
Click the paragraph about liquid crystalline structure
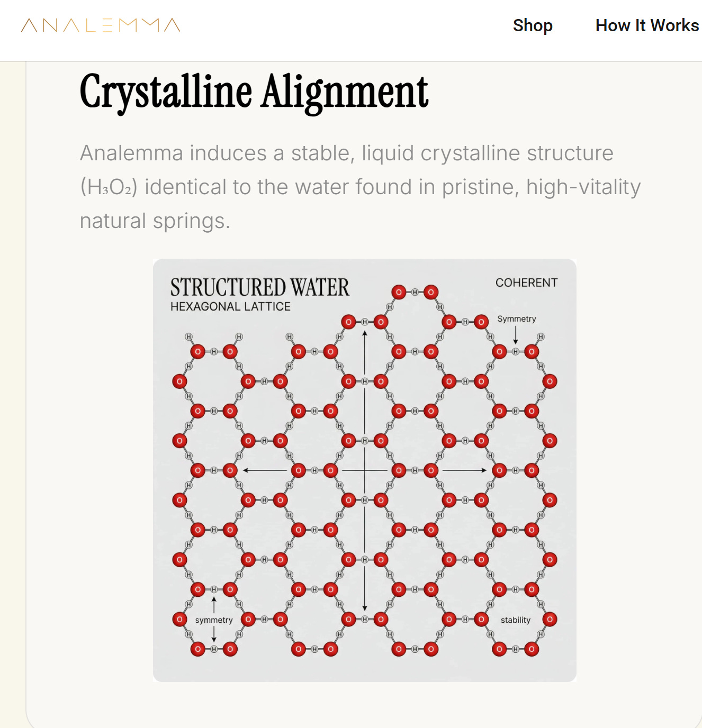coord(360,187)
